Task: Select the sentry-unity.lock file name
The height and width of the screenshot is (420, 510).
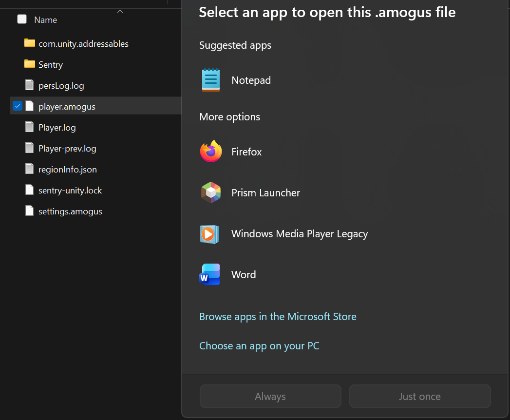Action: 70,191
